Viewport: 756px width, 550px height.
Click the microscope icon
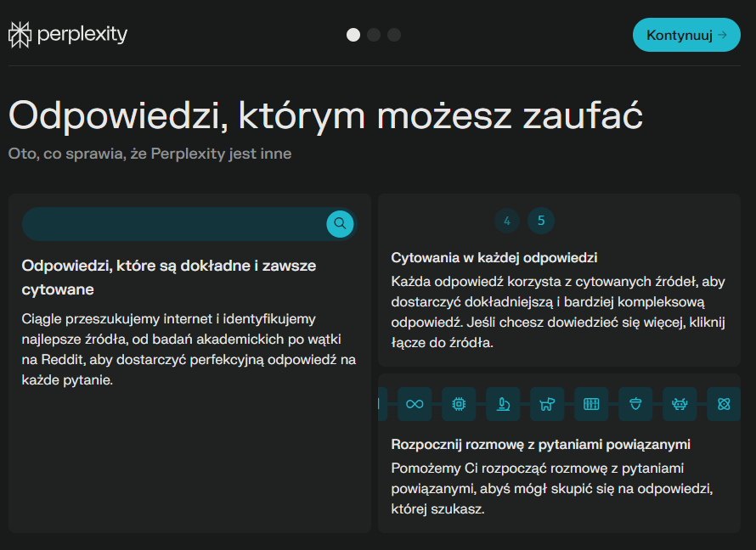[x=503, y=404]
